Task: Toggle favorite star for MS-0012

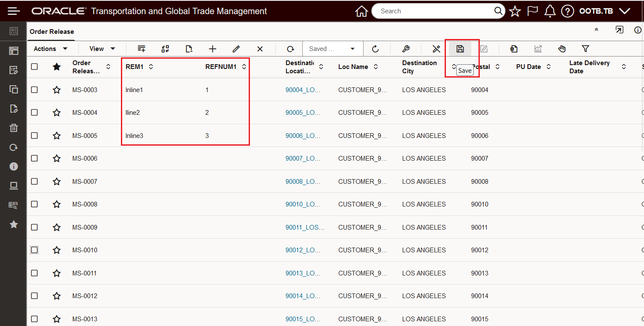Action: click(x=57, y=296)
